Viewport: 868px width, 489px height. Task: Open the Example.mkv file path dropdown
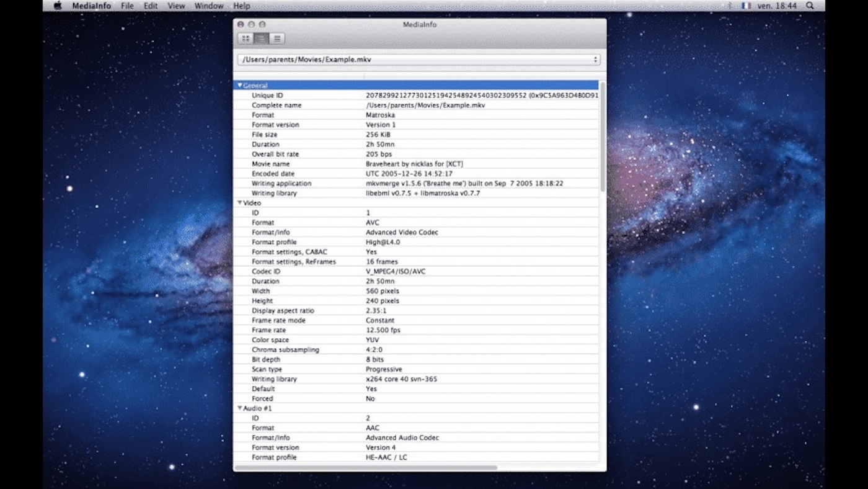click(418, 60)
